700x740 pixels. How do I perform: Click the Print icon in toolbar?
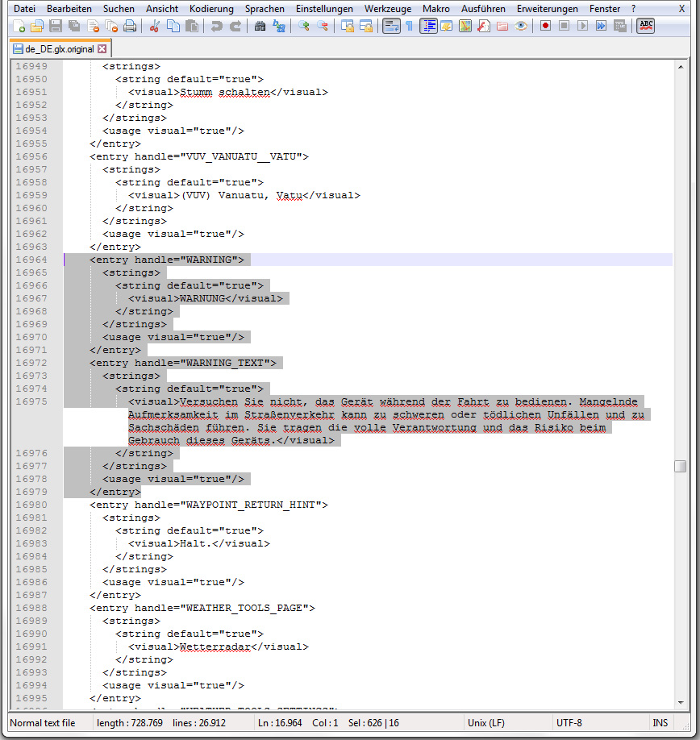(130, 27)
